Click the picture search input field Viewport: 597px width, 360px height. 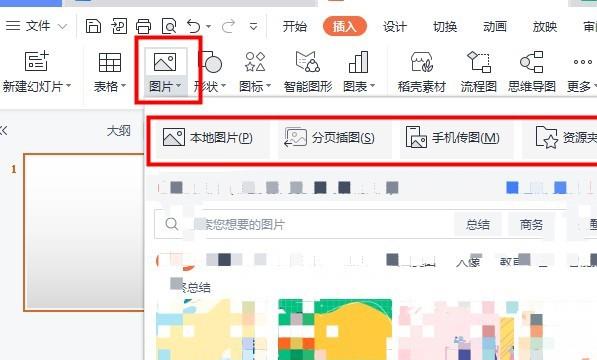(303, 224)
